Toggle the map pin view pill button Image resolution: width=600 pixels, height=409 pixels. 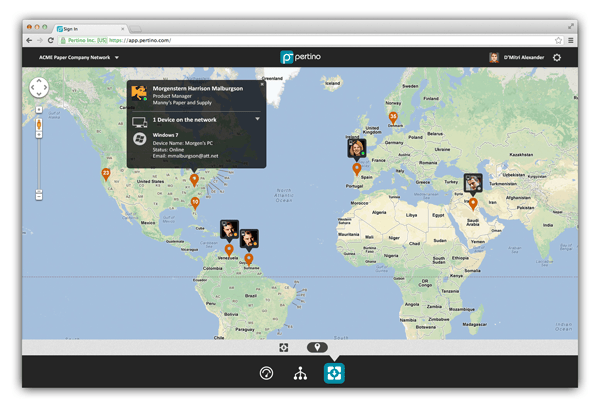tap(317, 347)
